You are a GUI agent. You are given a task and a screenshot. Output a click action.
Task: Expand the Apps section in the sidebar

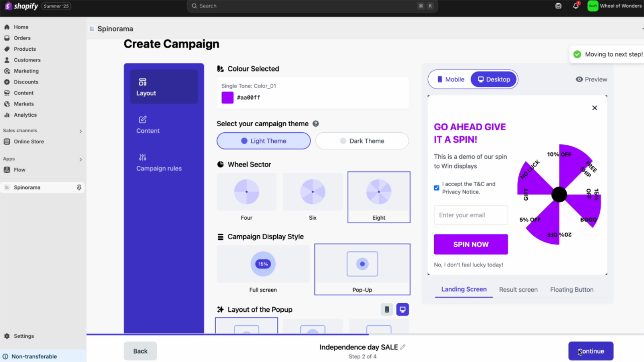[80, 159]
